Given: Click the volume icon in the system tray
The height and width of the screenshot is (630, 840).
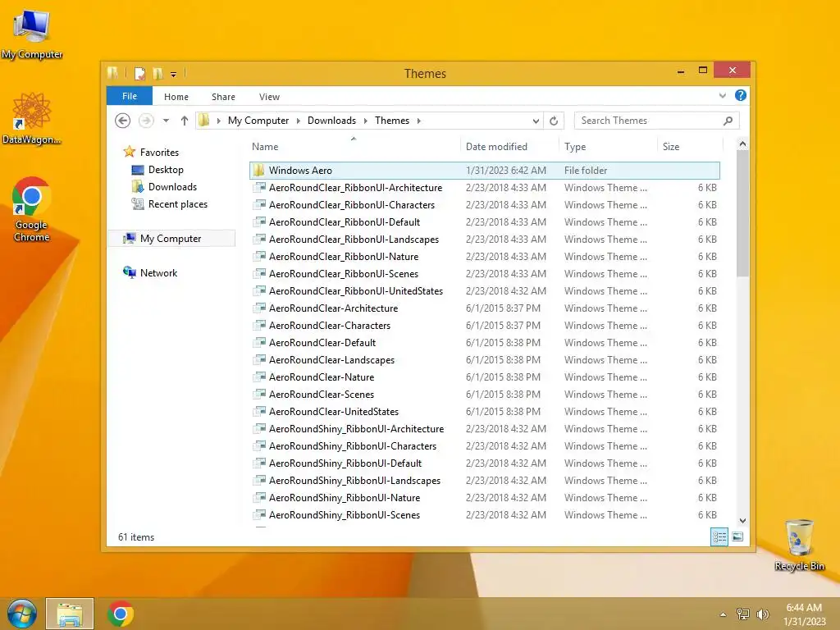Looking at the screenshot, I should (x=762, y=614).
